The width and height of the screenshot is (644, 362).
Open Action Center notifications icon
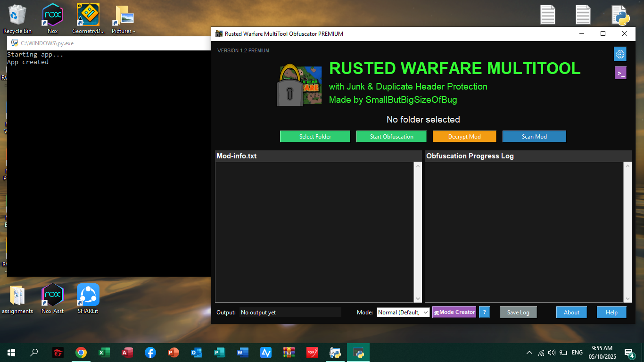coord(629,353)
